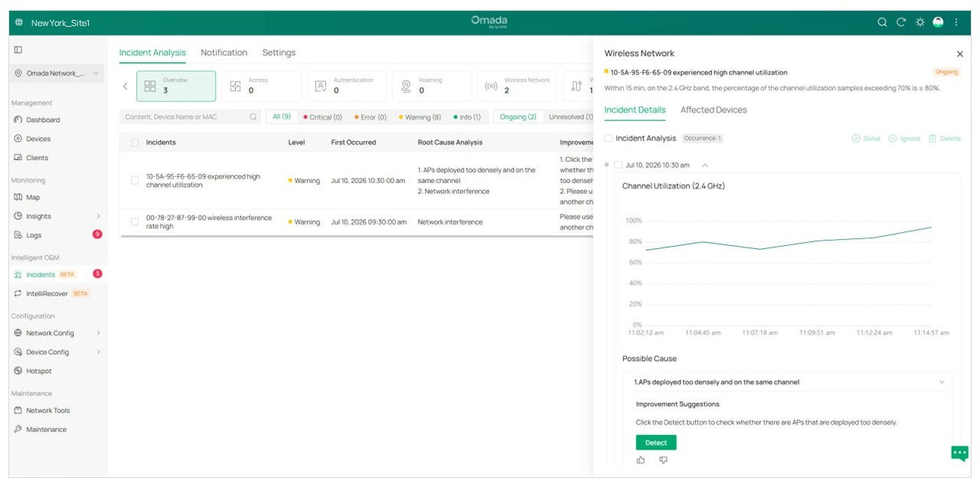The height and width of the screenshot is (491, 980).
Task: Show All (9) incidents
Action: tap(282, 117)
